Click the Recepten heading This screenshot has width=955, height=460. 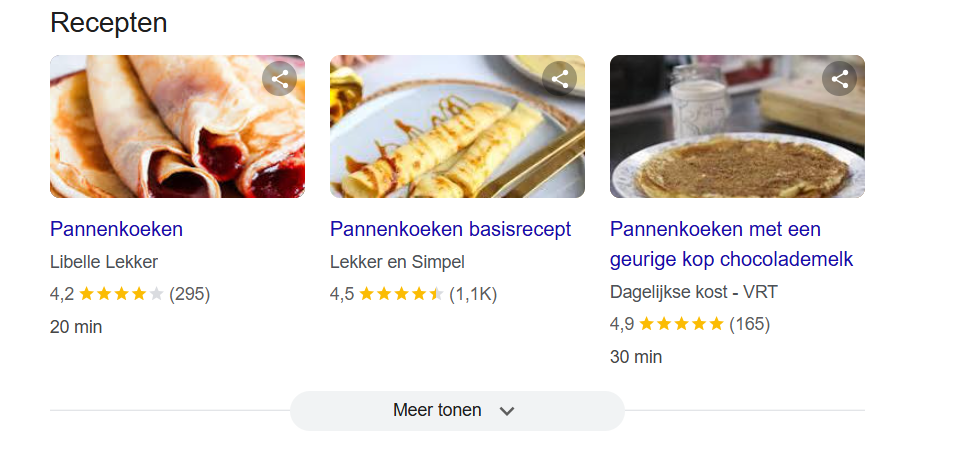109,23
